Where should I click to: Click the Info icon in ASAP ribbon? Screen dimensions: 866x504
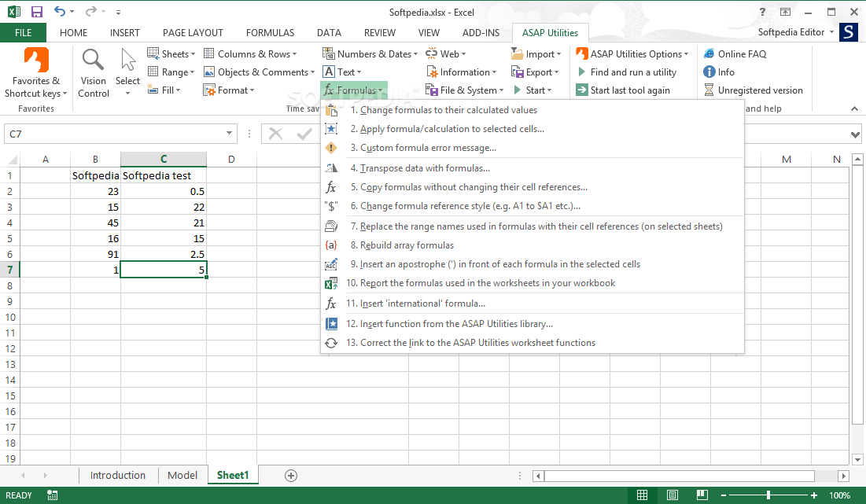(709, 72)
